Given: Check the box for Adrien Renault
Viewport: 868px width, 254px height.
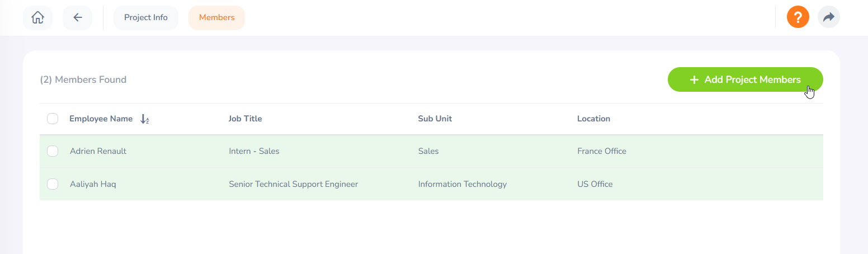Looking at the screenshot, I should [53, 151].
